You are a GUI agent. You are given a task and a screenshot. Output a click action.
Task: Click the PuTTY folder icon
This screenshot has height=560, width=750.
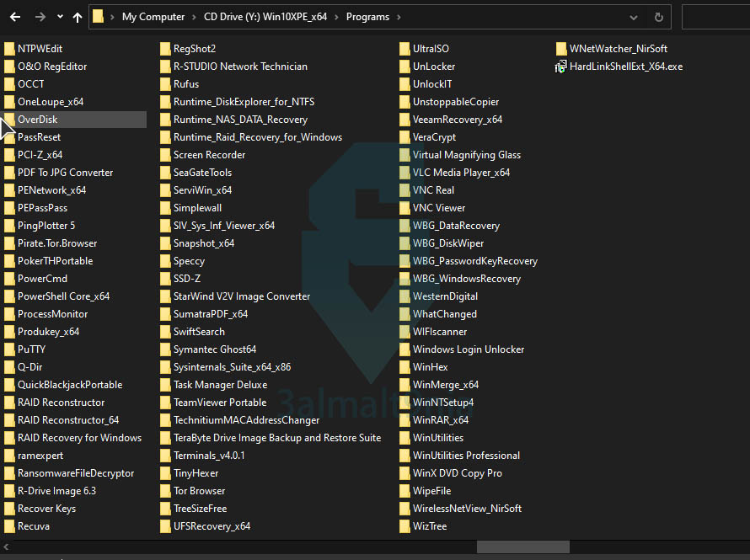pyautogui.click(x=9, y=349)
